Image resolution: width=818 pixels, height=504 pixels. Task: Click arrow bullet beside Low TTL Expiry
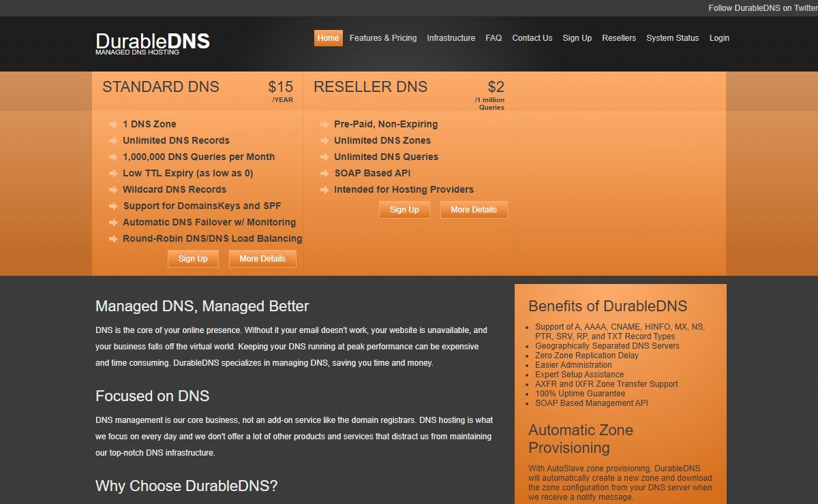113,174
